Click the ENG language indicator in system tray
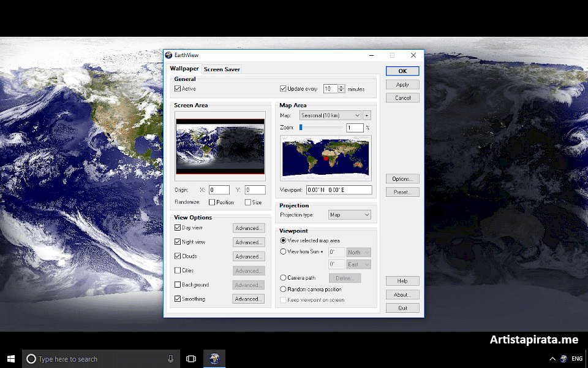 576,358
